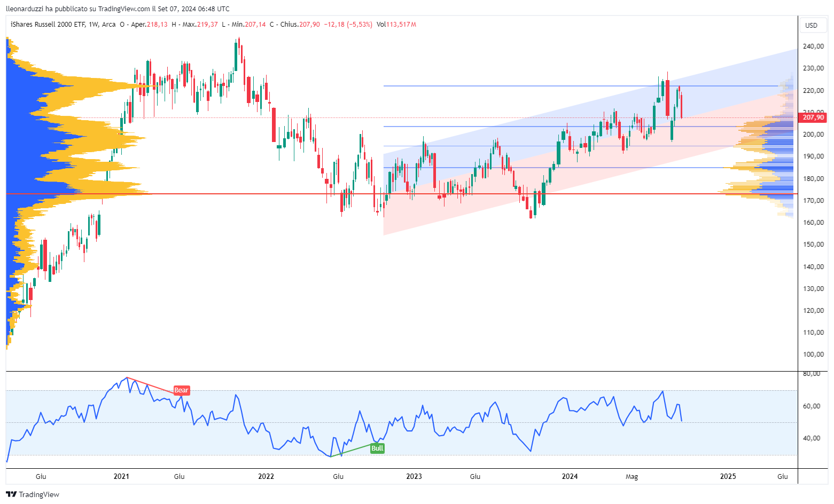Click the 2024 time axis label
The image size is (834, 504).
click(x=570, y=476)
